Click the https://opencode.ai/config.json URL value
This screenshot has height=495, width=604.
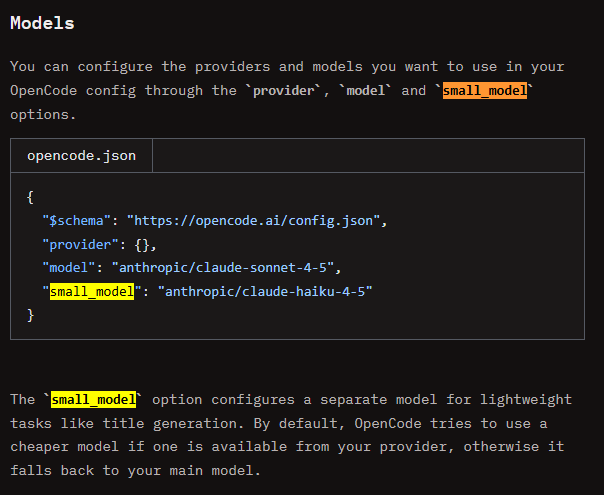click(253, 221)
